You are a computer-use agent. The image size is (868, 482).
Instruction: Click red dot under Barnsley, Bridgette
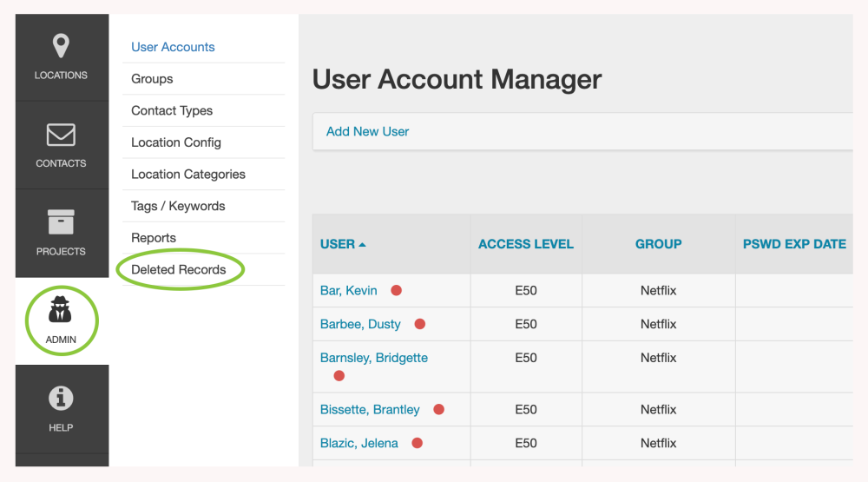339,376
